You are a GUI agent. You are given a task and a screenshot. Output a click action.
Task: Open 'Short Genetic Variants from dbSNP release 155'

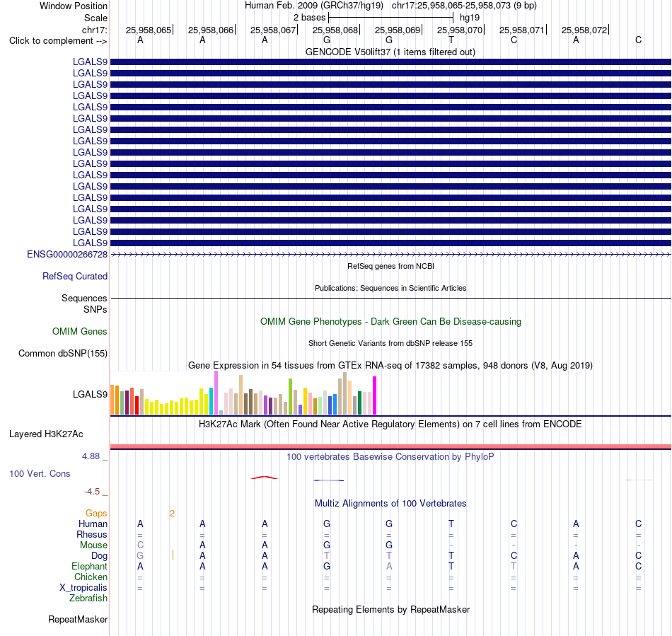(x=390, y=343)
